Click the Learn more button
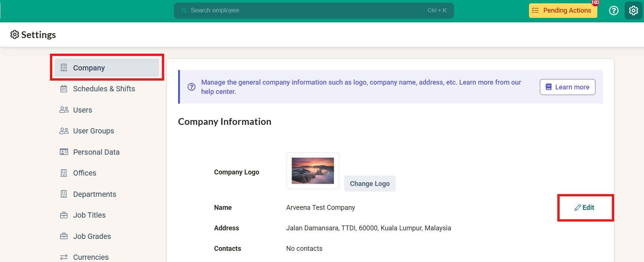Screen dimensions: 644x262 tap(567, 87)
